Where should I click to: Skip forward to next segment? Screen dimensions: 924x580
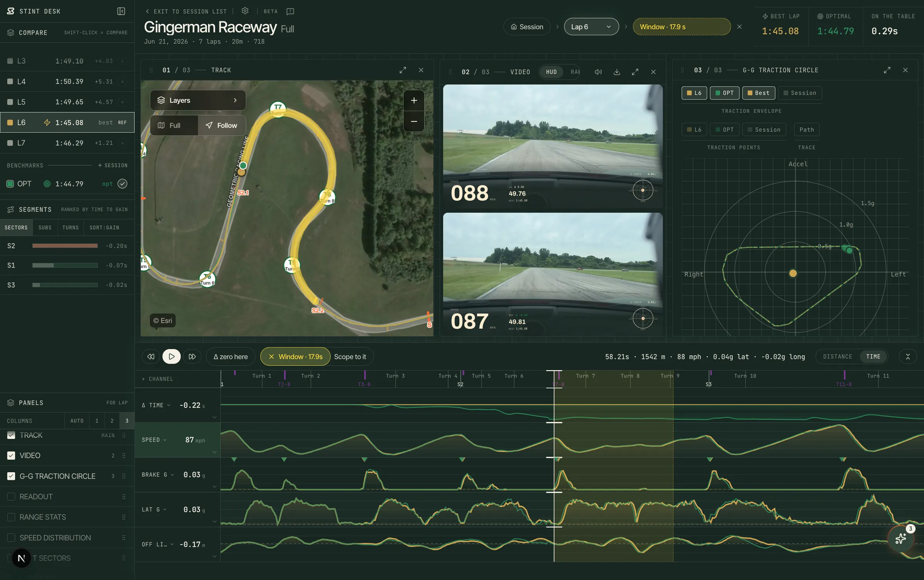tap(192, 356)
